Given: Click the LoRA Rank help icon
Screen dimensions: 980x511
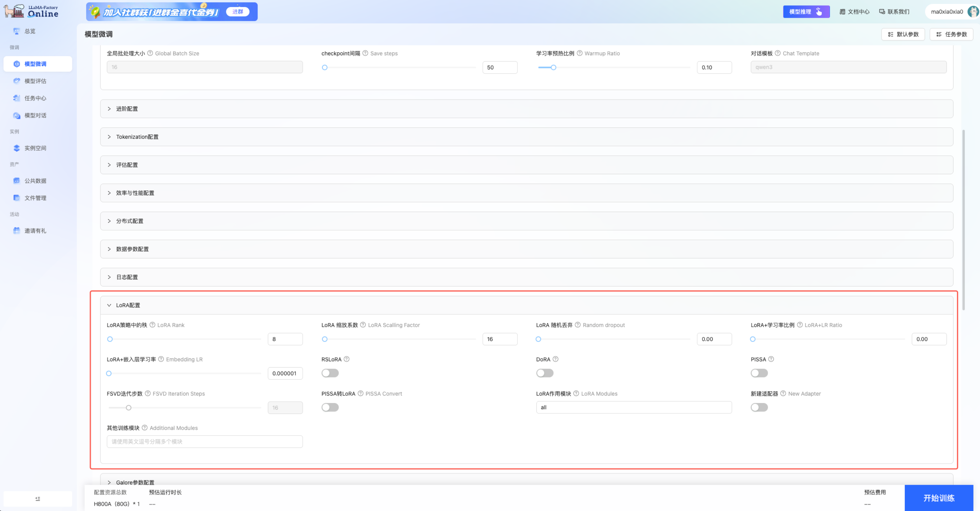Looking at the screenshot, I should (152, 325).
